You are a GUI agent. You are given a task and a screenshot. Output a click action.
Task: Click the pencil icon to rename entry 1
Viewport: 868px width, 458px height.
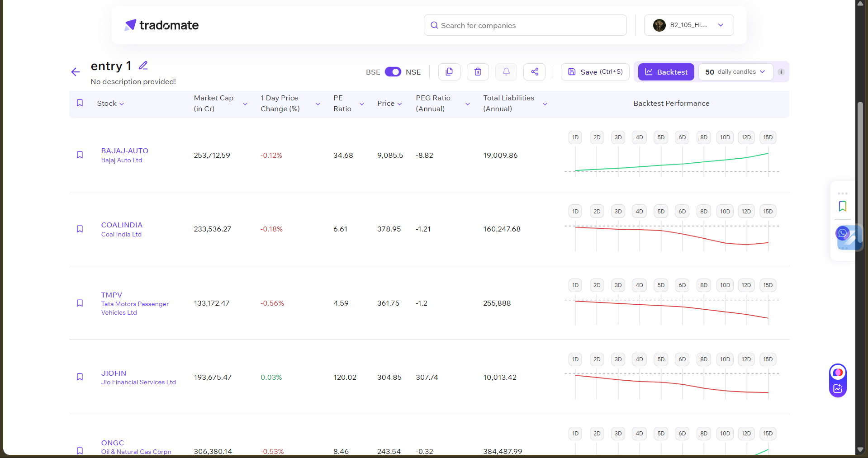(143, 66)
